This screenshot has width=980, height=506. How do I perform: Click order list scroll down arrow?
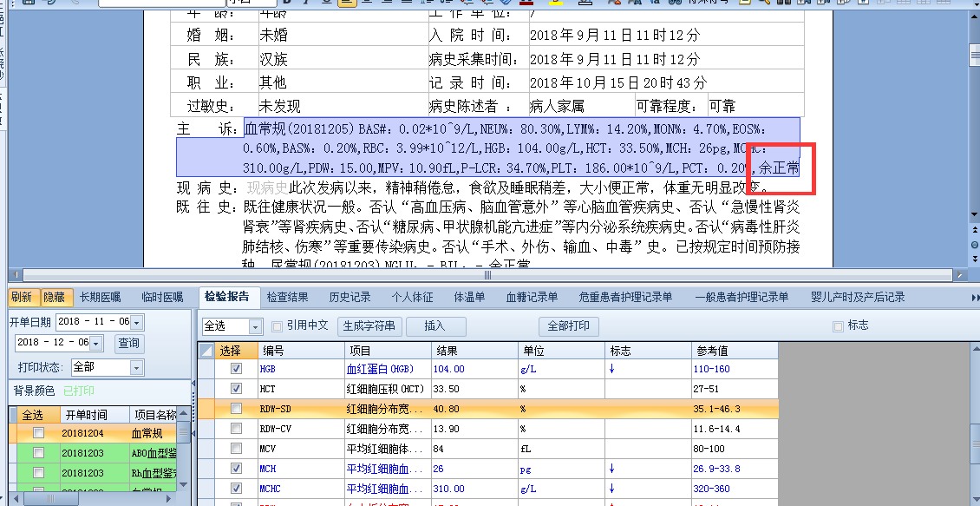tap(183, 484)
